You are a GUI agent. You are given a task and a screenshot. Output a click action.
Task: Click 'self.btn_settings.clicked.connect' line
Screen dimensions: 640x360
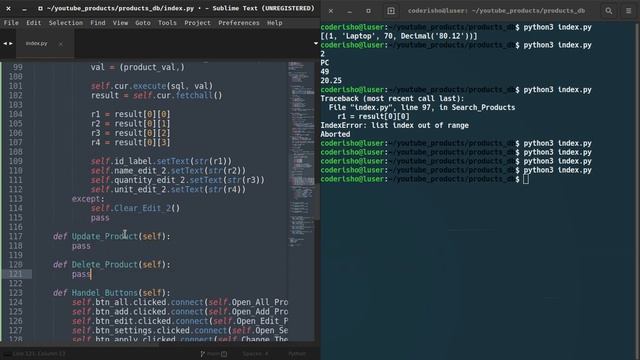pos(180,330)
